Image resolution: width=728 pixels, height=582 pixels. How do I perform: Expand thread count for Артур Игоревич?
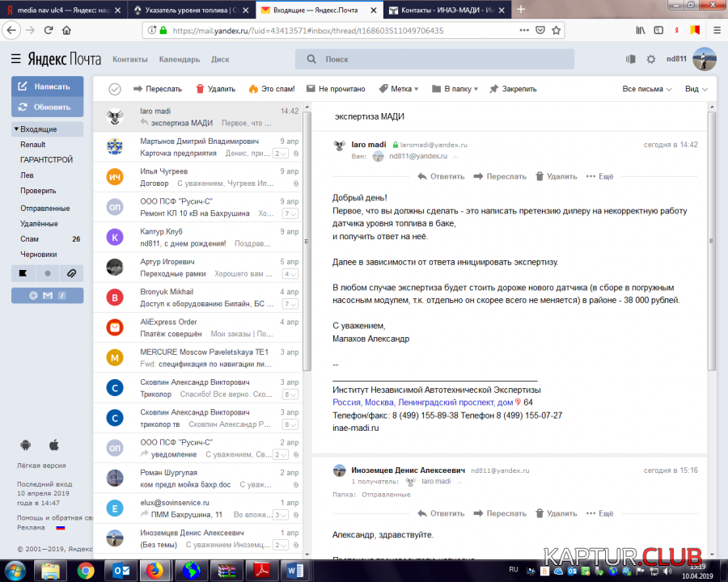tap(290, 274)
